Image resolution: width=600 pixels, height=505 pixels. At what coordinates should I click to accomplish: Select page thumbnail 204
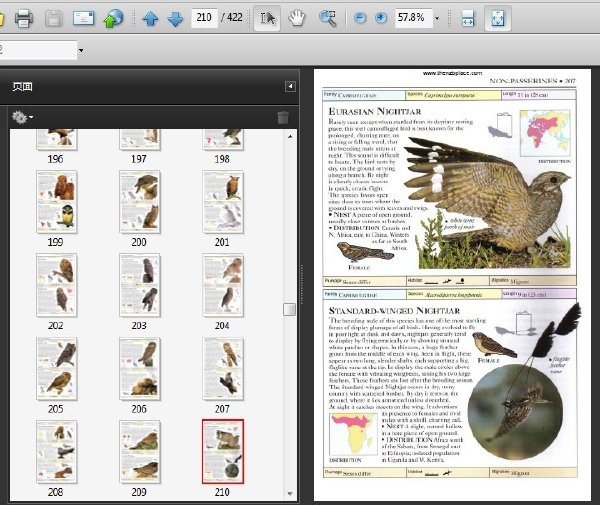(x=223, y=285)
